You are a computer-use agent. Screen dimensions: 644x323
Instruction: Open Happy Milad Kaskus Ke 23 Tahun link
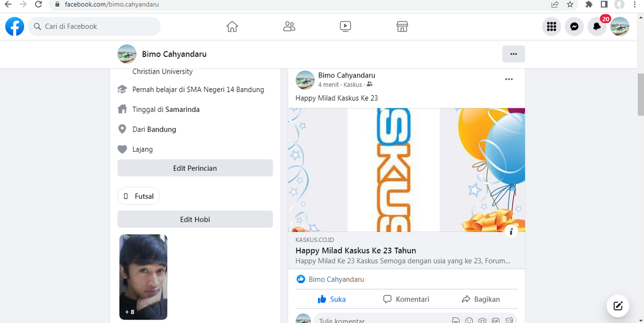356,250
